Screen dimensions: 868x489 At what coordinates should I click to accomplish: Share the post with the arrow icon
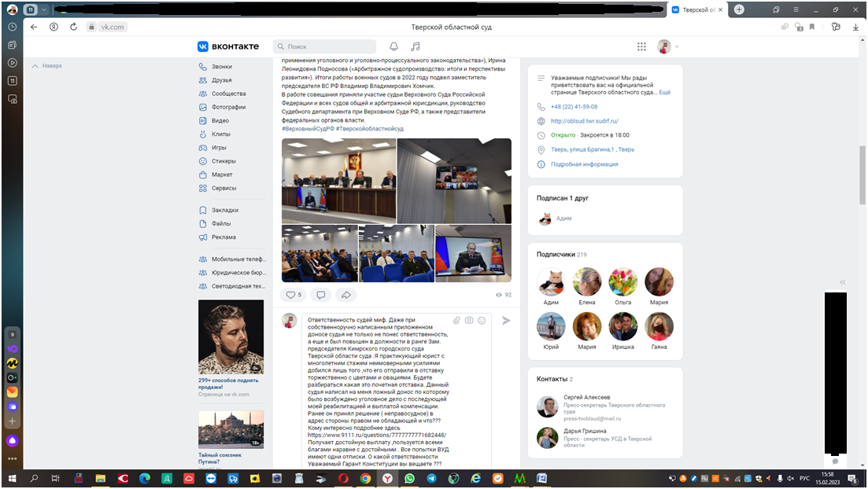click(x=345, y=295)
